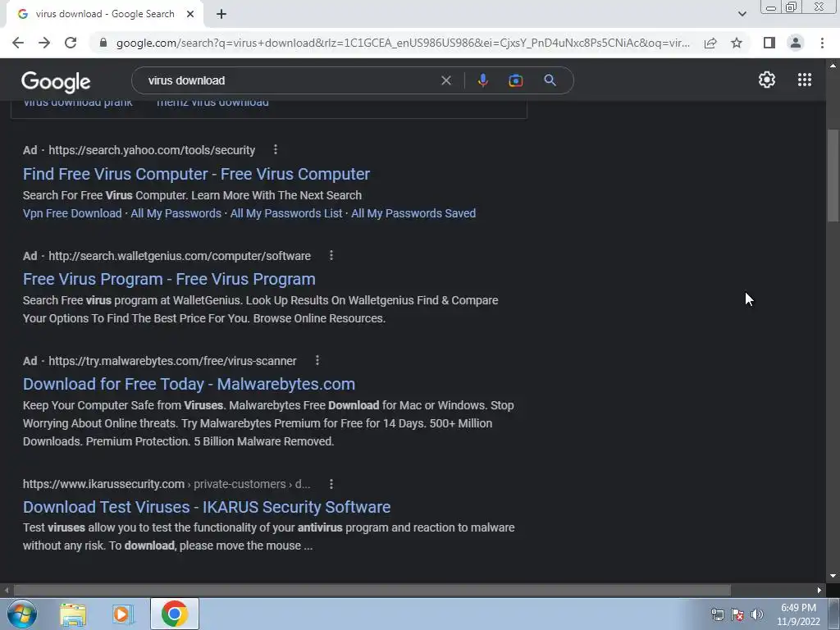
Task: Click the address bar URL
Action: pyautogui.click(x=403, y=43)
